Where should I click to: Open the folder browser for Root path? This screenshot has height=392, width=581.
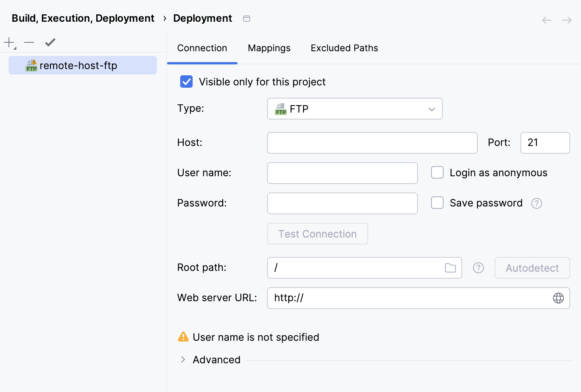[451, 267]
